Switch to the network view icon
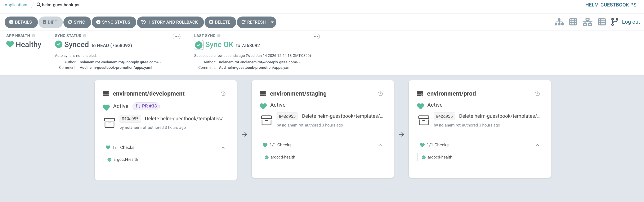644x202 pixels. 587,22
